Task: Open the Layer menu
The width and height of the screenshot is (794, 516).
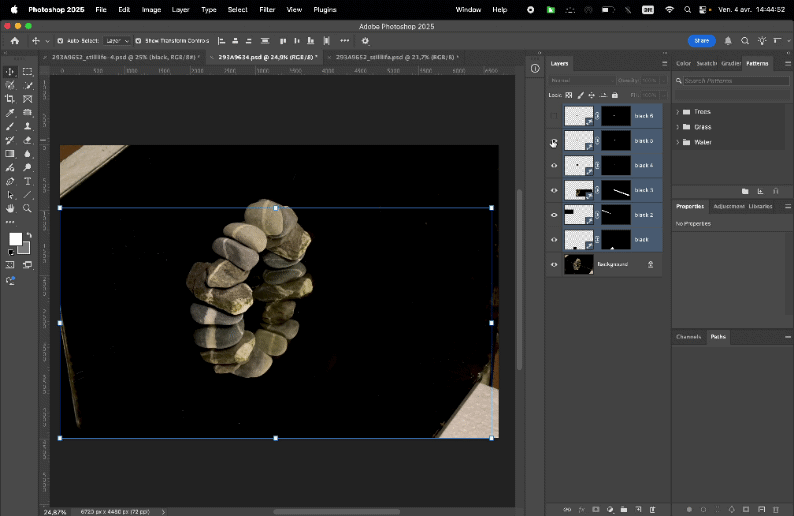Action: click(180, 10)
